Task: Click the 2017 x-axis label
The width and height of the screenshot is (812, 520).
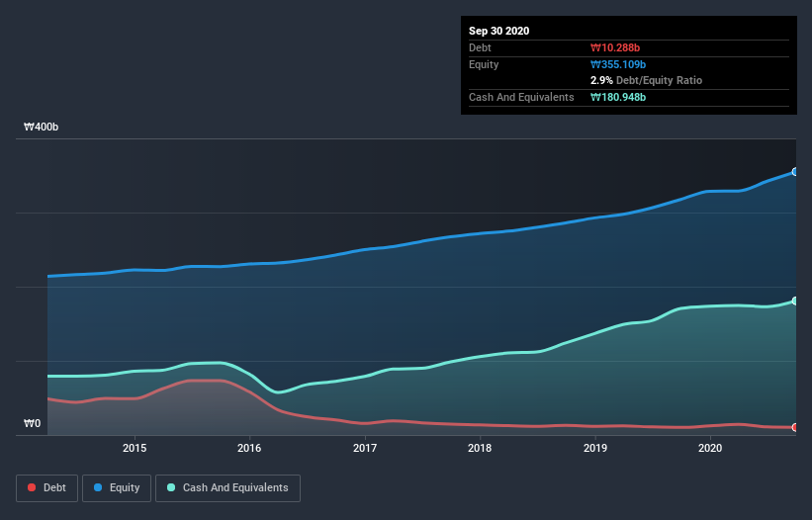Action: (365, 448)
